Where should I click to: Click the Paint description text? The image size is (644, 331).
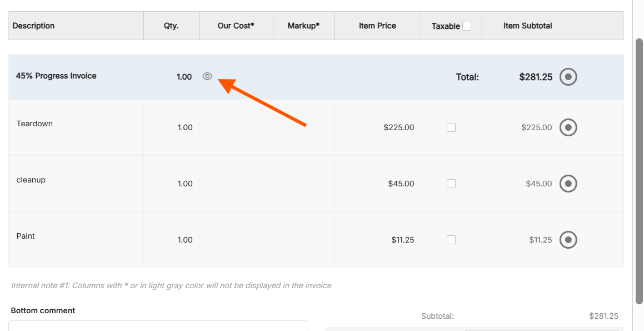point(26,236)
